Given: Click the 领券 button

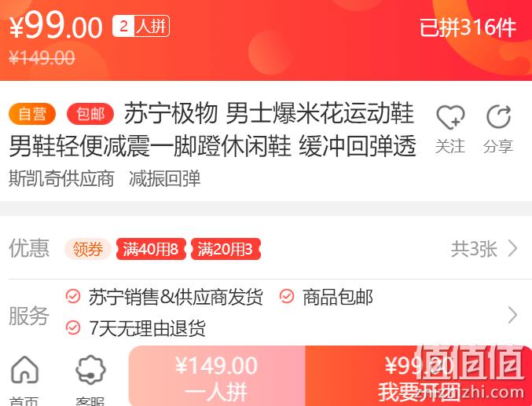Looking at the screenshot, I should pos(88,249).
